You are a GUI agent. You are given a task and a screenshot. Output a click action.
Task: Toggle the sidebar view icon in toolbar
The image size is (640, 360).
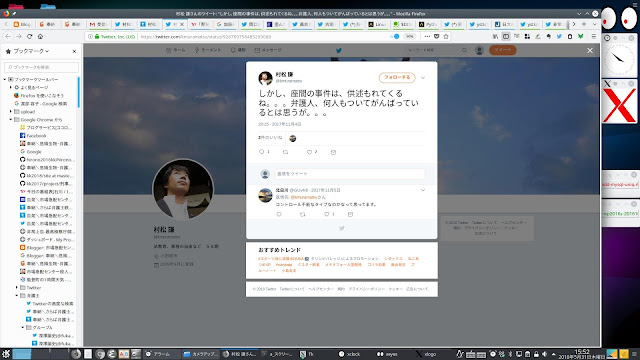click(506, 36)
